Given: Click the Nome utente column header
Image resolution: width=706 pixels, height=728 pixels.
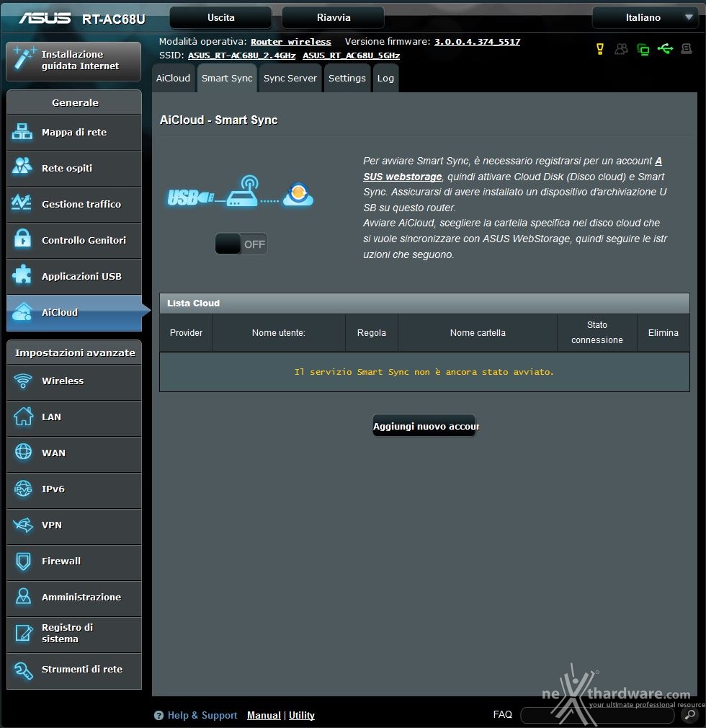Looking at the screenshot, I should [279, 333].
